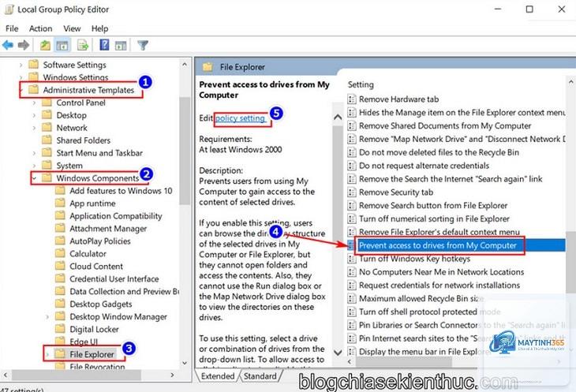Click the Setting column header
576x392 pixels.
tap(361, 84)
